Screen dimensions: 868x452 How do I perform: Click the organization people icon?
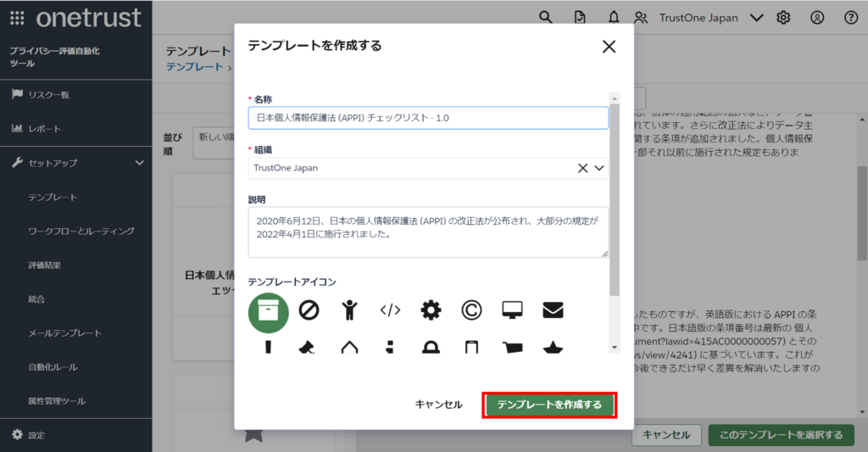point(641,18)
